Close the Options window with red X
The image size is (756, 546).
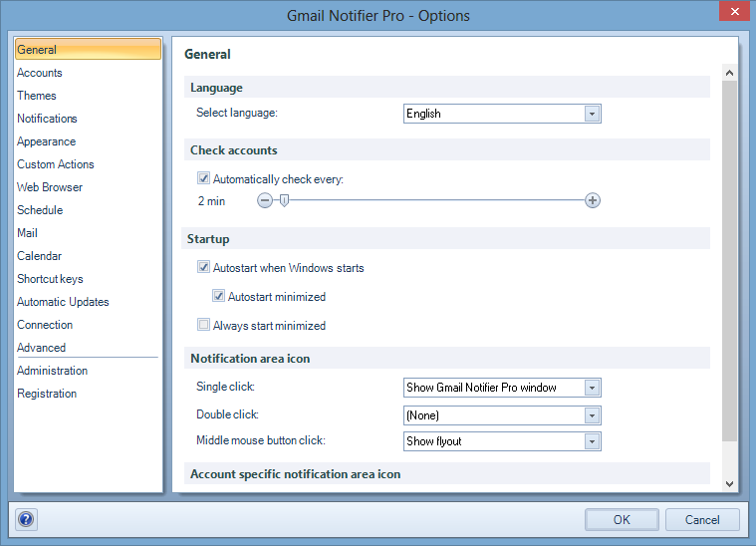point(734,11)
